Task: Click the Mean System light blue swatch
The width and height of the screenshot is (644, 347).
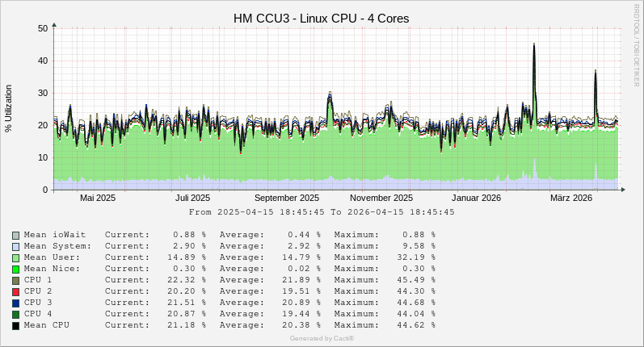Action: tap(15, 246)
